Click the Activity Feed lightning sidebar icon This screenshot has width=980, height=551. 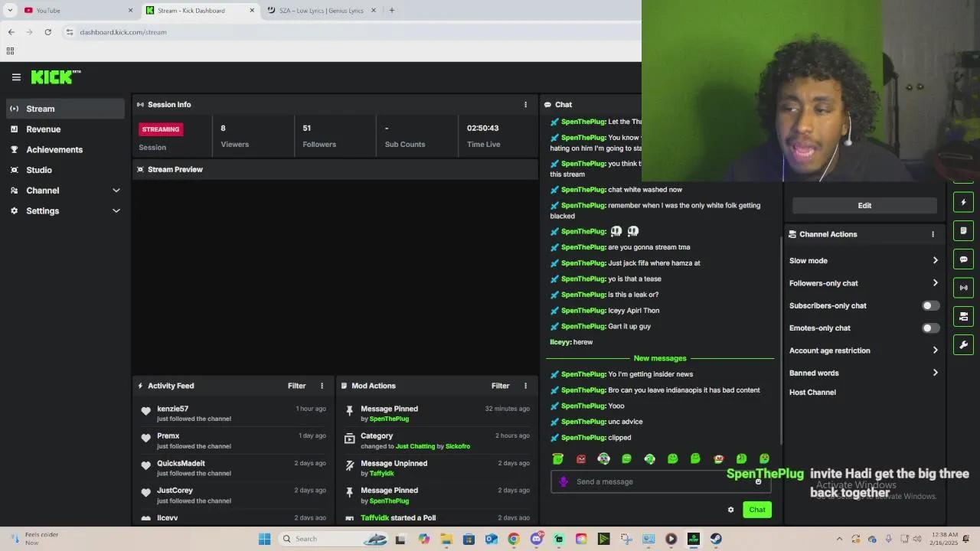pyautogui.click(x=963, y=202)
